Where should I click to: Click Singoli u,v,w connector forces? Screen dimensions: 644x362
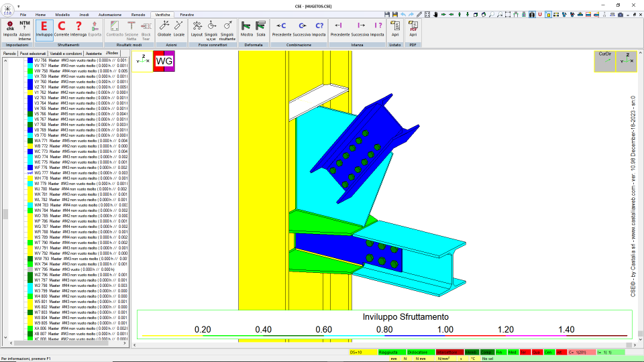click(211, 30)
